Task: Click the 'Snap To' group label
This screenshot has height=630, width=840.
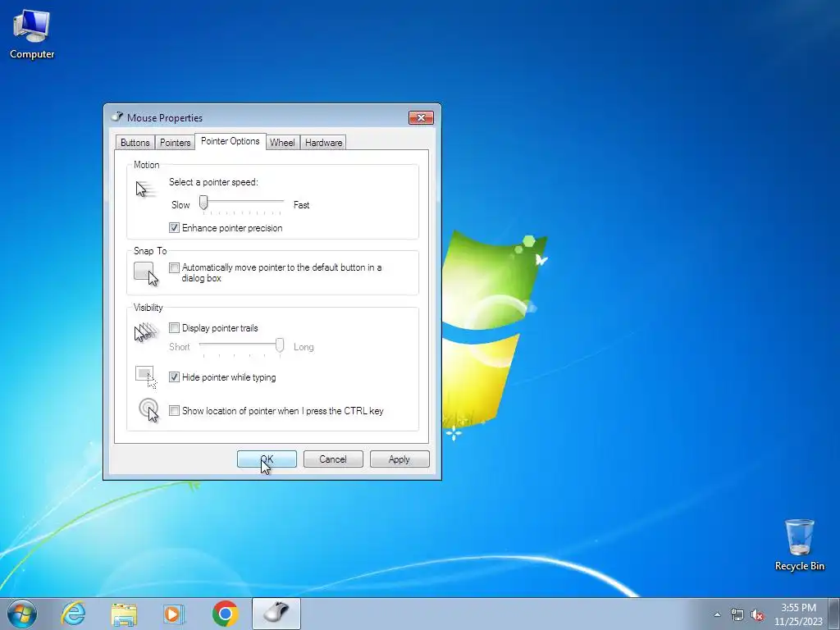Action: (x=151, y=251)
